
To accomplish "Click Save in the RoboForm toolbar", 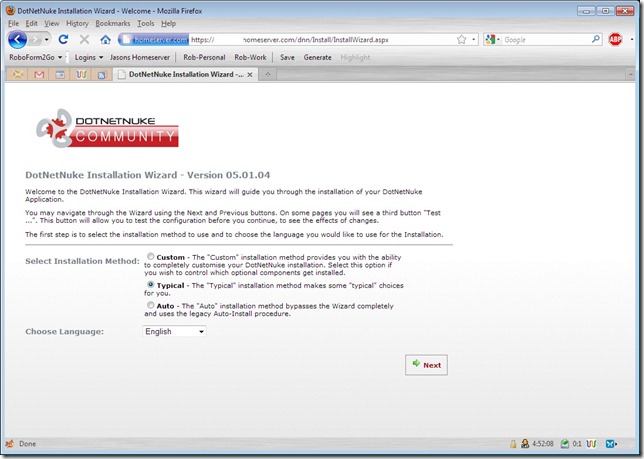I will coord(287,57).
